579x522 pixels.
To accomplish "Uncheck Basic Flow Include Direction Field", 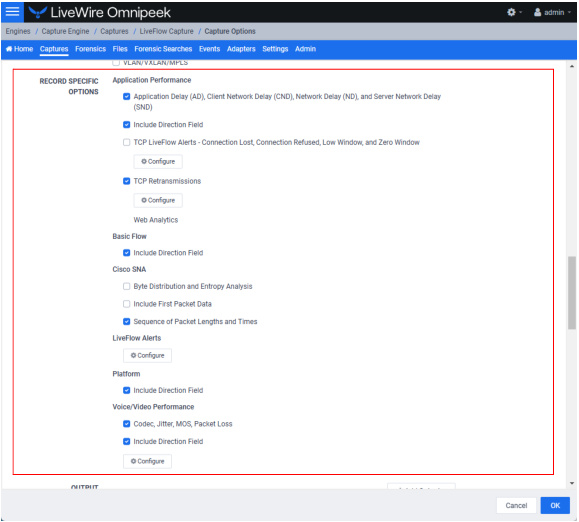I will pos(126,253).
